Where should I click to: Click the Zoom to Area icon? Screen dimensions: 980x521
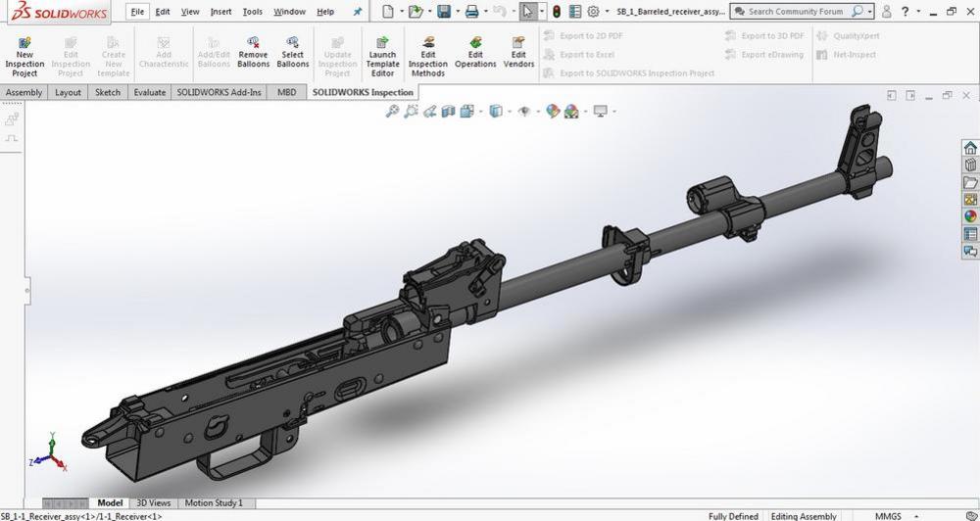tap(411, 112)
